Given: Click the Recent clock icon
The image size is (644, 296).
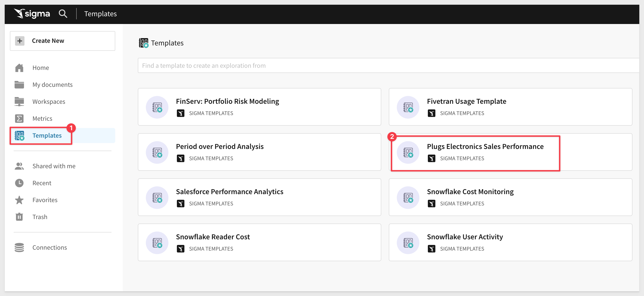Looking at the screenshot, I should [19, 183].
